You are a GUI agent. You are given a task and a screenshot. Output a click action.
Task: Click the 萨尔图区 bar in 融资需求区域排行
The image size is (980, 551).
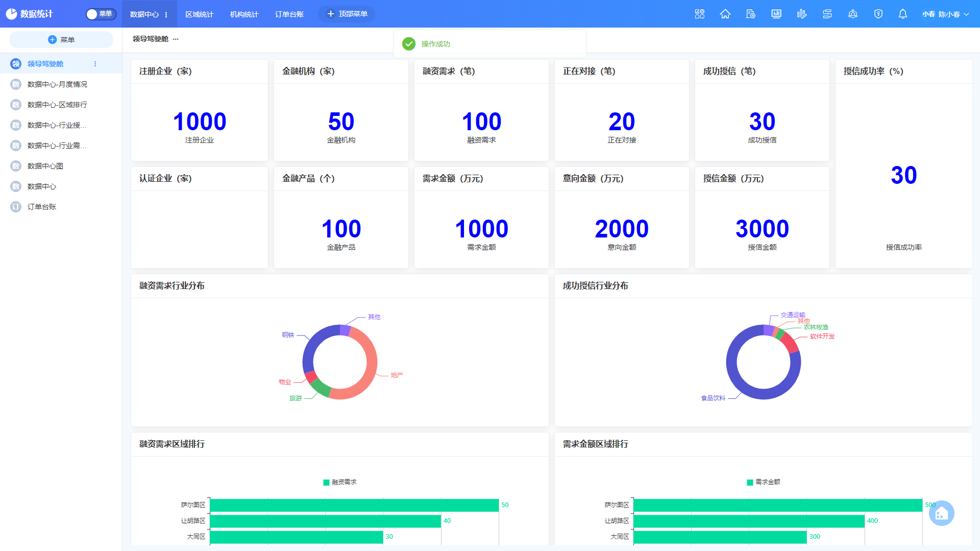[x=354, y=505]
